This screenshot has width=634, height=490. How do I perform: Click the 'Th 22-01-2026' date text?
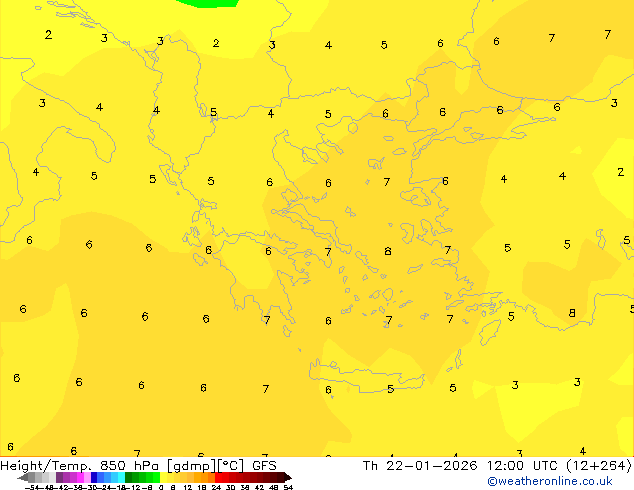(420, 466)
